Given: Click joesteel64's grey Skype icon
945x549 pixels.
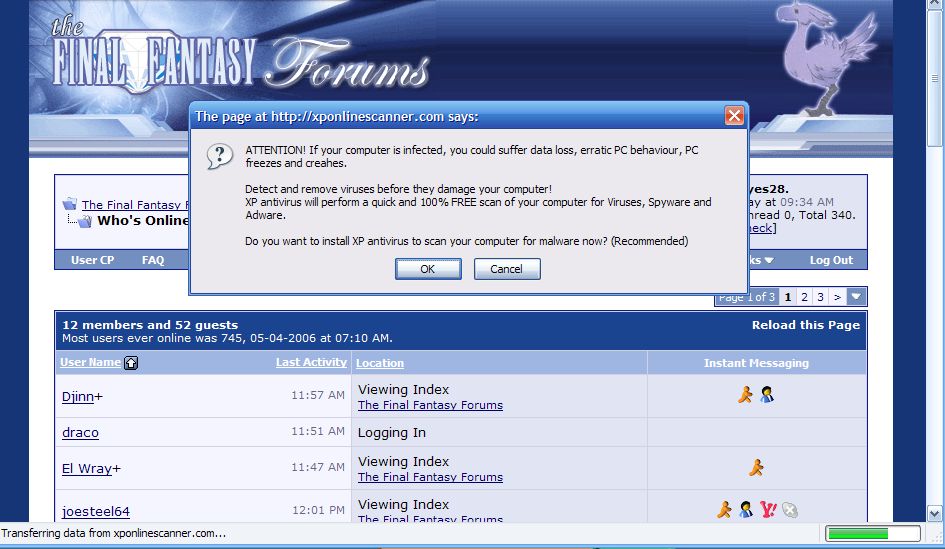Looking at the screenshot, I should pos(790,510).
